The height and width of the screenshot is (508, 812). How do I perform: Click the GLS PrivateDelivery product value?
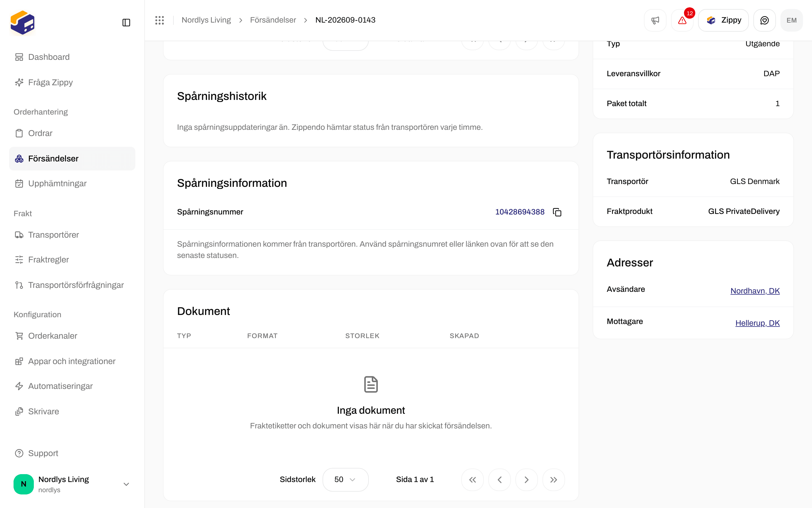(744, 211)
